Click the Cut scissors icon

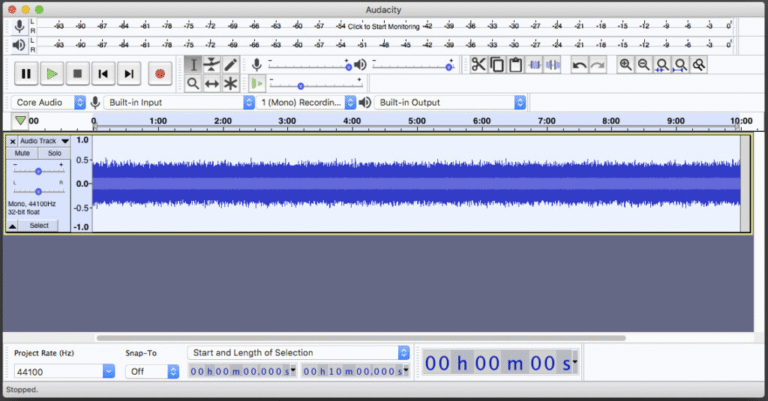tap(478, 65)
